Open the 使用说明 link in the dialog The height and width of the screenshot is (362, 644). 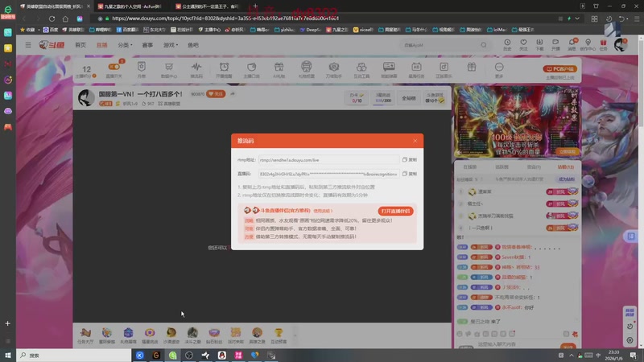pos(323,211)
